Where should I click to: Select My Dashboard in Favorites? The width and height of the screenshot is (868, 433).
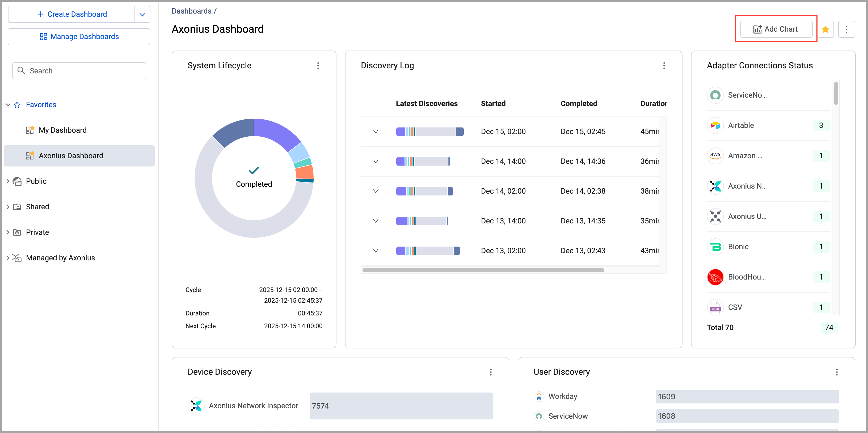(x=62, y=130)
